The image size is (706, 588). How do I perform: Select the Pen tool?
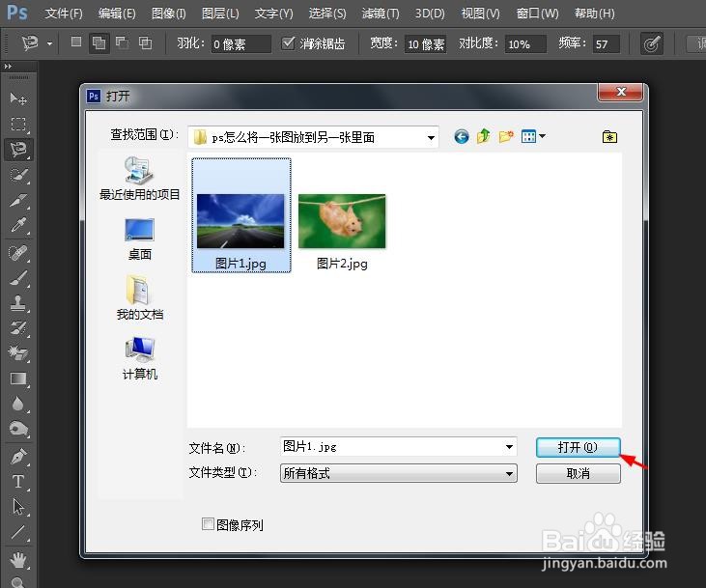pos(18,457)
